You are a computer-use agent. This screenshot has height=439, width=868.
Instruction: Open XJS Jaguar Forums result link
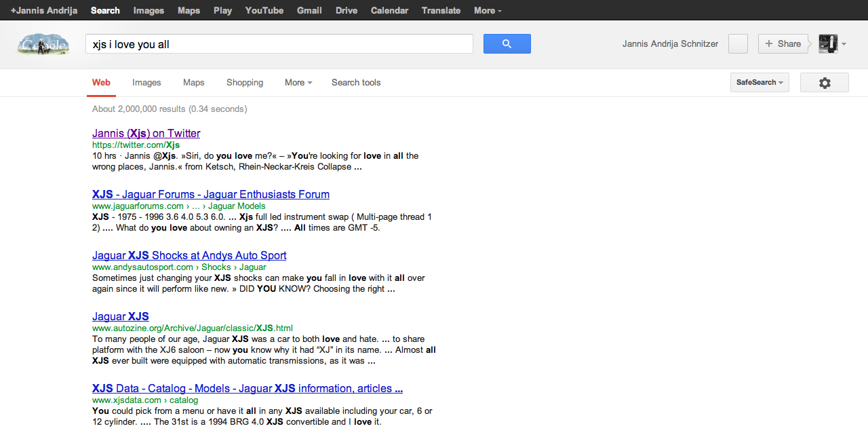pos(211,194)
